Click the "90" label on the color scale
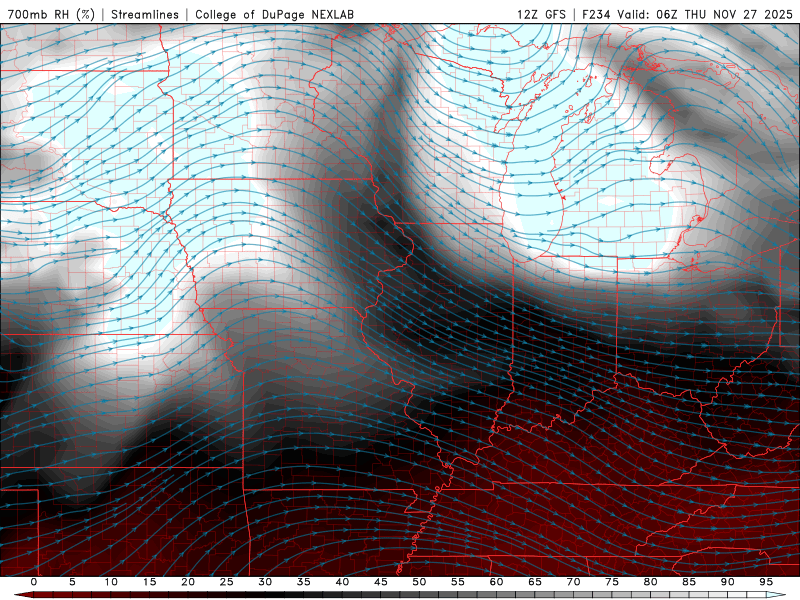 point(728,582)
